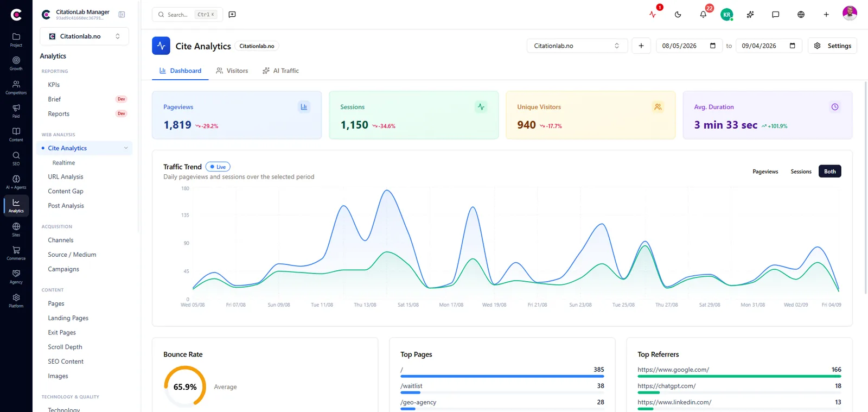Click the Search field in top bar
868x412 pixels.
click(x=187, y=15)
